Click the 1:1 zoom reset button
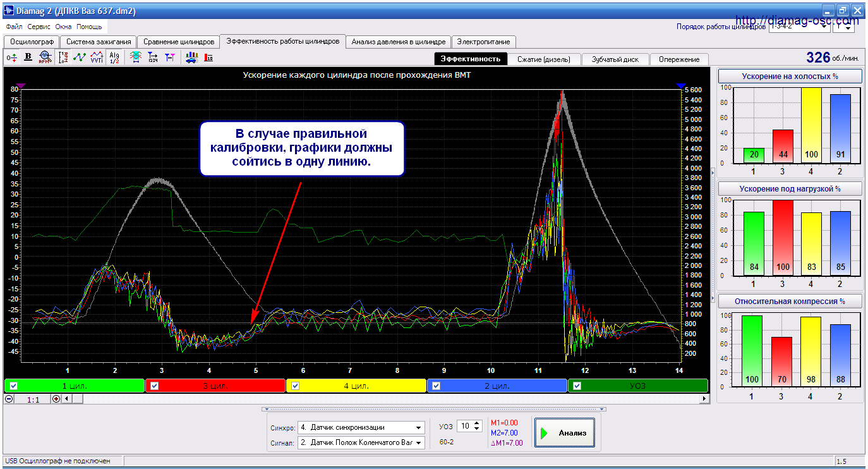 point(33,399)
